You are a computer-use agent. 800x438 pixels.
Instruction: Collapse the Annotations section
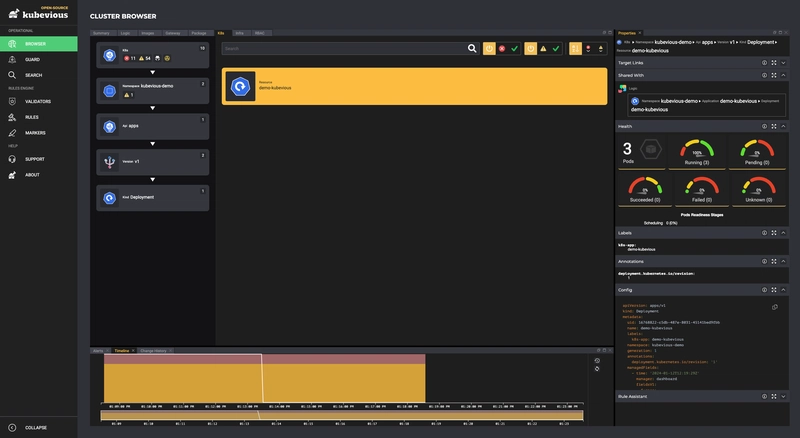pyautogui.click(x=784, y=261)
